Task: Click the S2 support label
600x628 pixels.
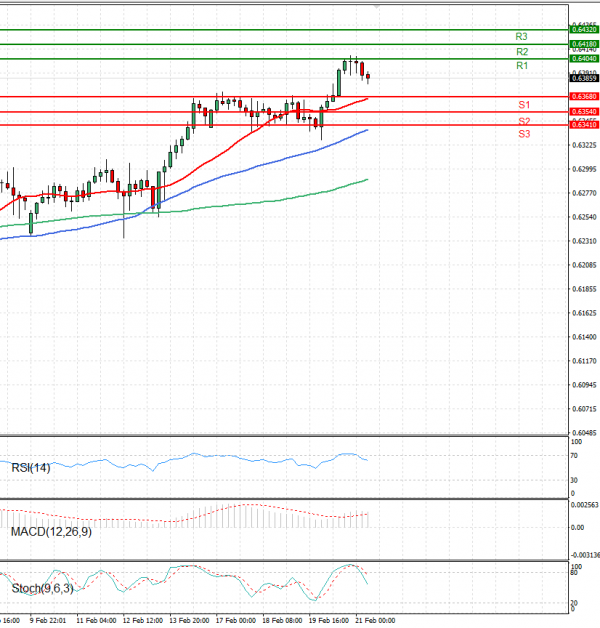Action: 524,121
